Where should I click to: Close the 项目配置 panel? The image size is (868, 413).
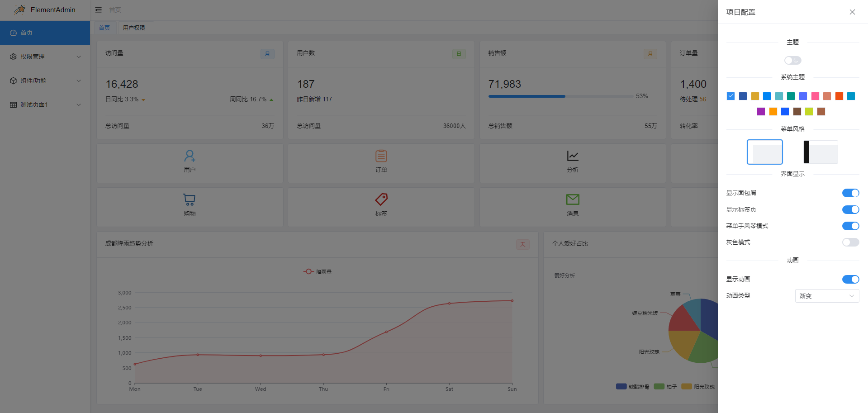(x=852, y=12)
